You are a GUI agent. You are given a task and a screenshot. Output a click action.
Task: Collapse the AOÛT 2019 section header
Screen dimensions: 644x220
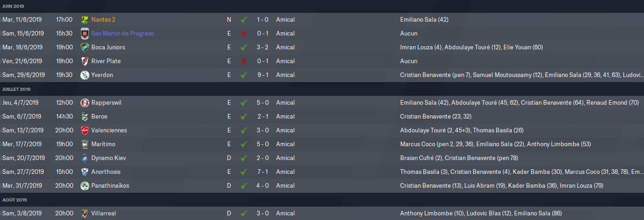coord(15,200)
